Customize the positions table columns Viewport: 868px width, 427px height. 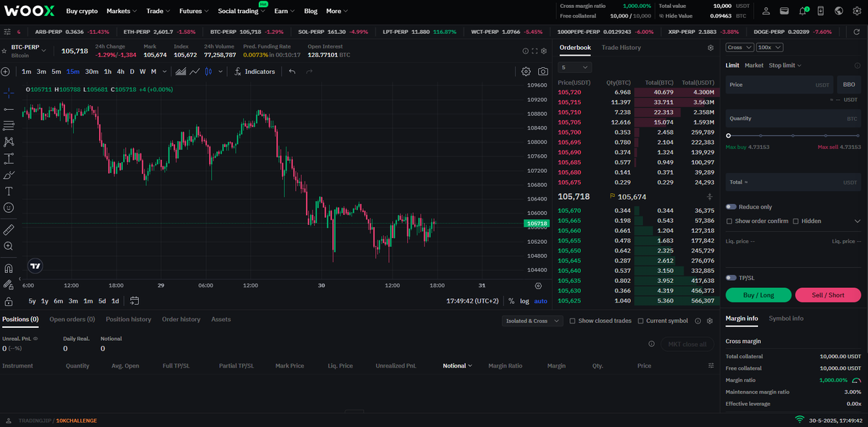click(711, 366)
